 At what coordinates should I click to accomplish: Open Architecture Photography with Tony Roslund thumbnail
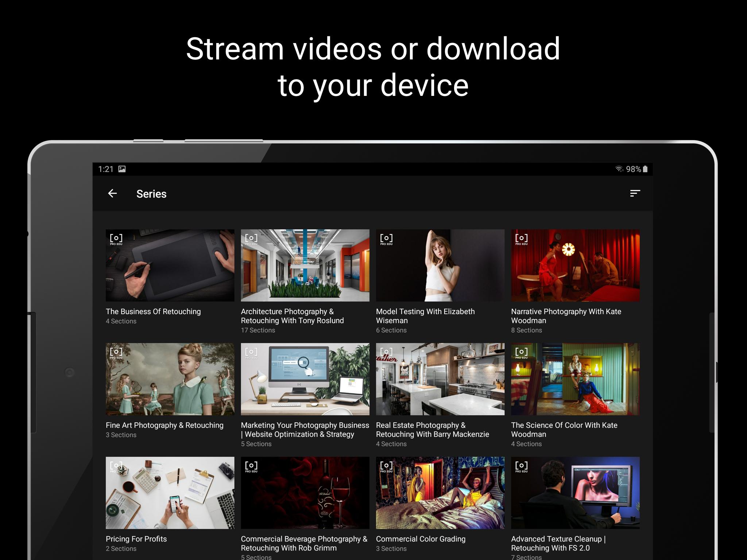click(x=305, y=265)
